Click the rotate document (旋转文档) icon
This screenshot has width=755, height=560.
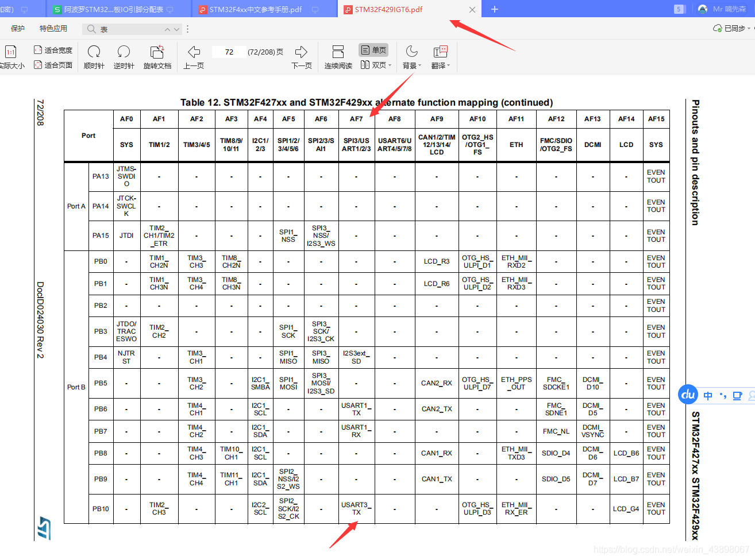click(157, 52)
